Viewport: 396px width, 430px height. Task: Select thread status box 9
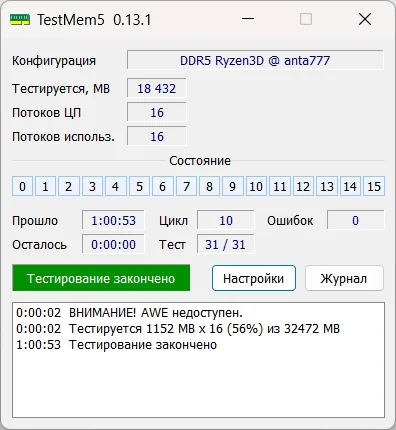pyautogui.click(x=233, y=186)
